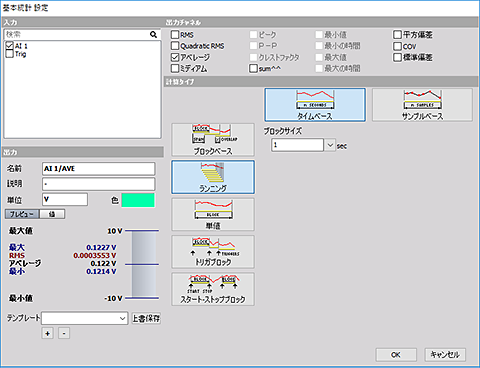Image resolution: width=480 pixels, height=368 pixels.
Task: Click the preview level bar graph
Action: pos(144,264)
